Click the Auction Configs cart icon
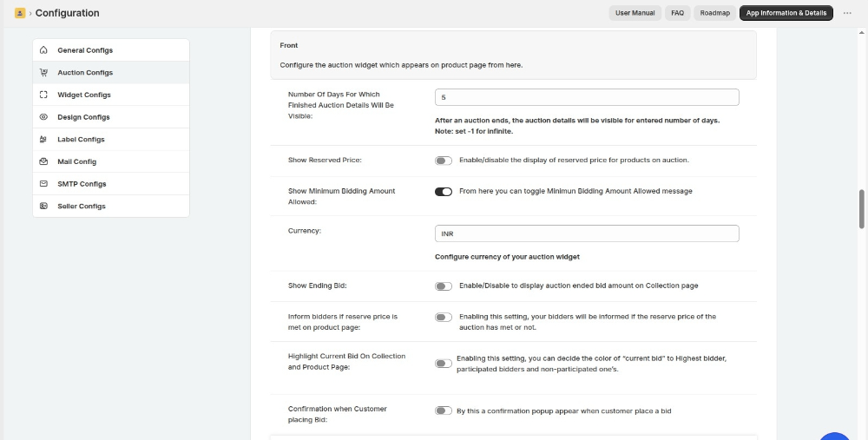The width and height of the screenshot is (868, 440). [43, 72]
